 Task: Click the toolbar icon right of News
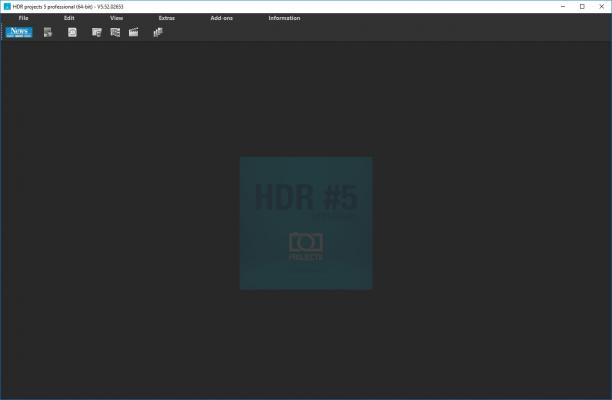(x=48, y=32)
